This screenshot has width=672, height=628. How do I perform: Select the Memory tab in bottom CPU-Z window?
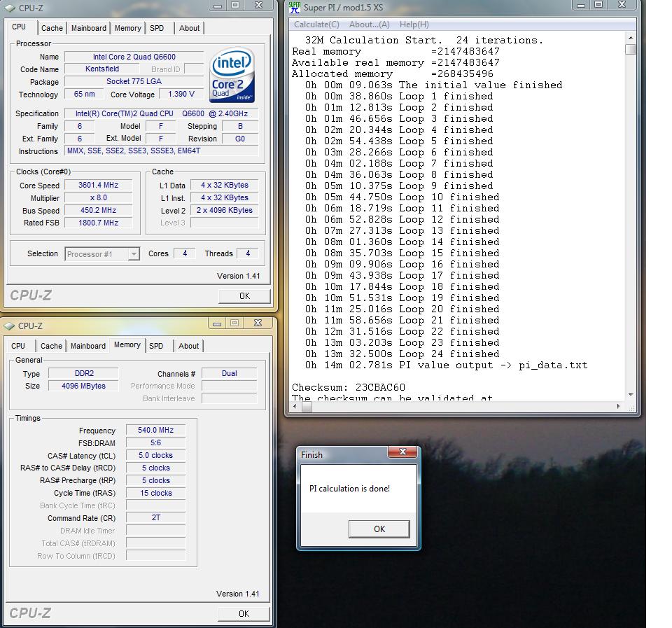[127, 344]
